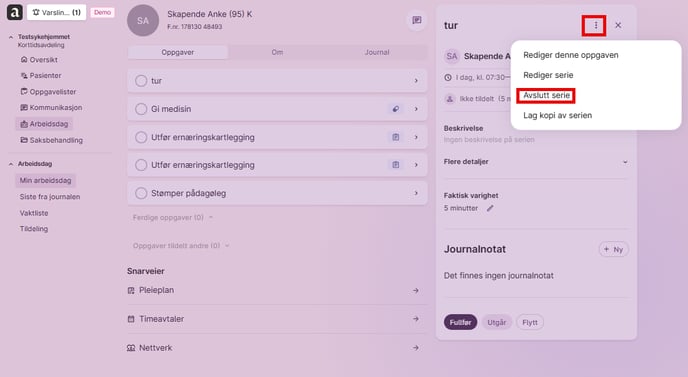The width and height of the screenshot is (688, 377).
Task: Click the arrow beside Nettverk
Action: pos(416,348)
